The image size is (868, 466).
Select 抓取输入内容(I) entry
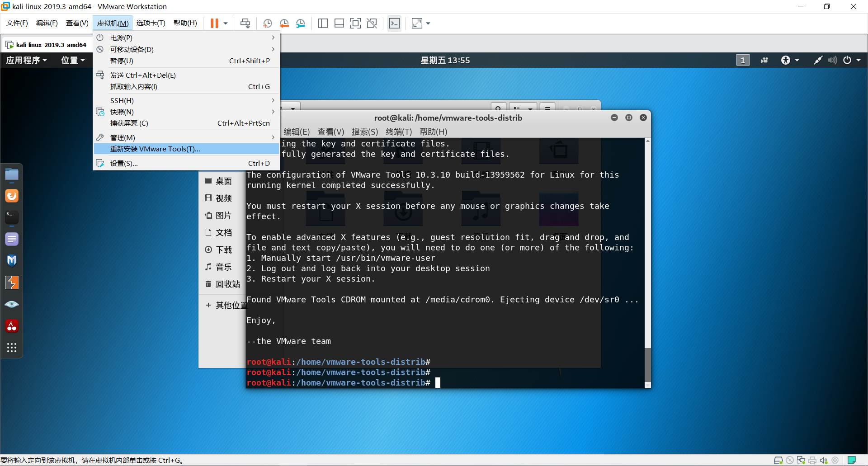pyautogui.click(x=186, y=86)
